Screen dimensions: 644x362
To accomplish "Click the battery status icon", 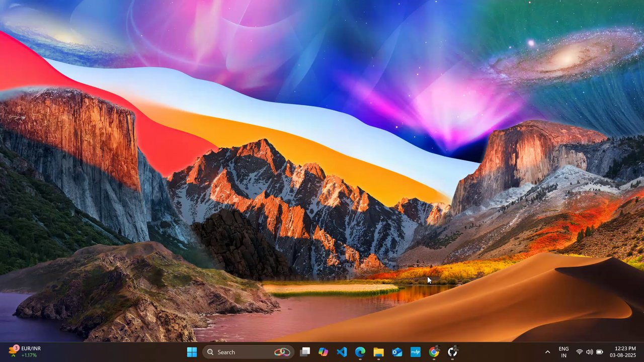I will [x=599, y=352].
